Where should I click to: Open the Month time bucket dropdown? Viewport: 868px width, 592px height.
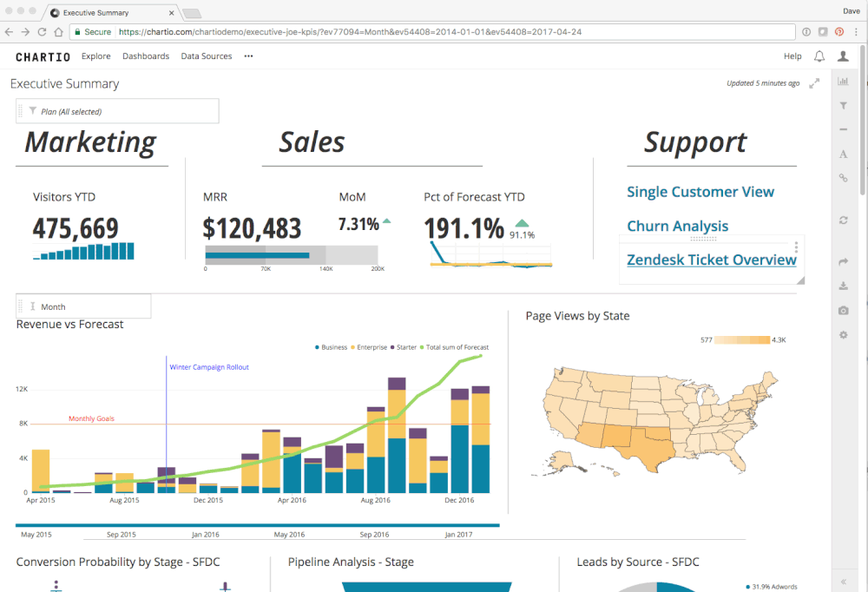[x=84, y=306]
